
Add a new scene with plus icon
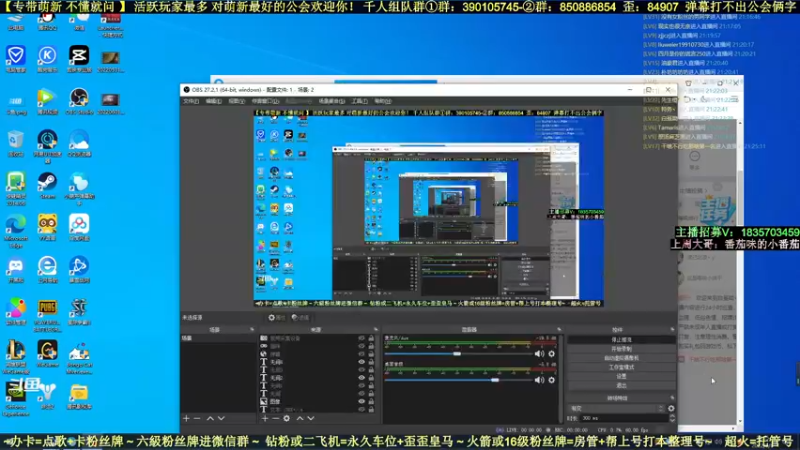tap(186, 418)
